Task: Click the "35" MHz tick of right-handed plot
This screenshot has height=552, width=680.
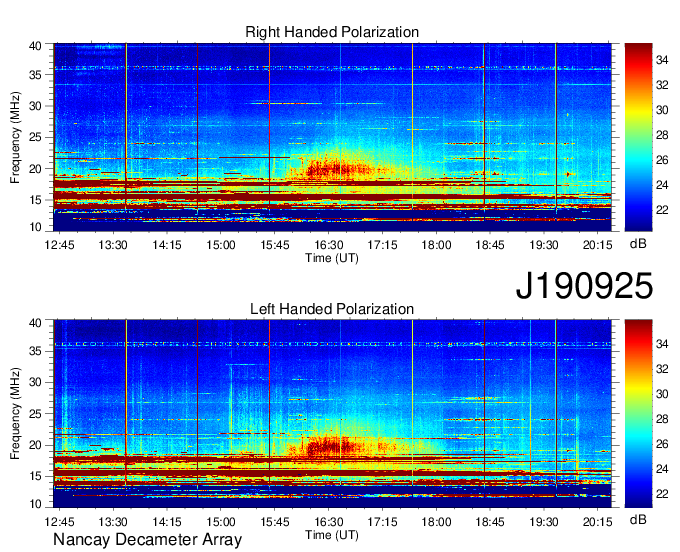Action: 36,75
